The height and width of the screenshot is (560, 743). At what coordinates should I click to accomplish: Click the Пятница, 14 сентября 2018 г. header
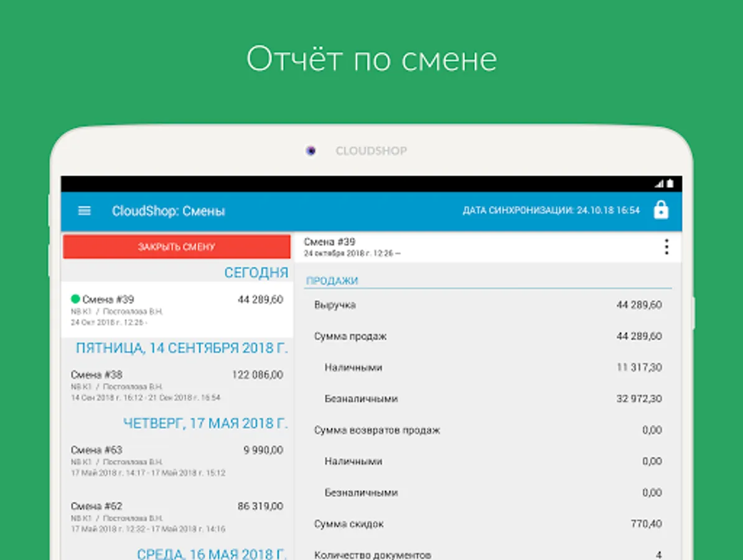(x=182, y=348)
